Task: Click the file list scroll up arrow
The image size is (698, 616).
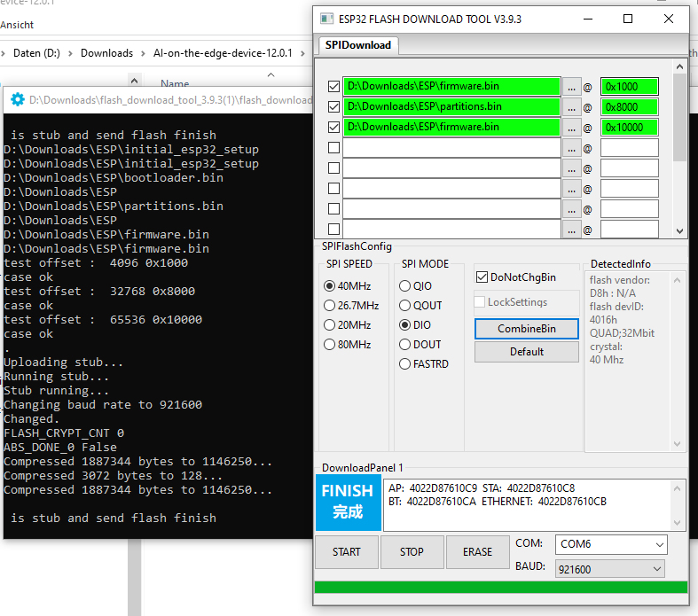Action: (x=679, y=66)
